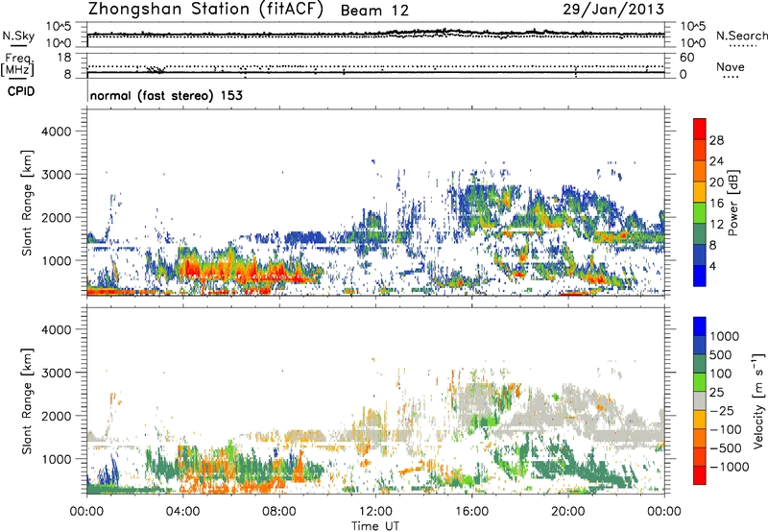Viewport: 768px width, 532px height.
Task: Click the gray -25 to 25 velocity colorbar segment
Action: pyautogui.click(x=700, y=400)
